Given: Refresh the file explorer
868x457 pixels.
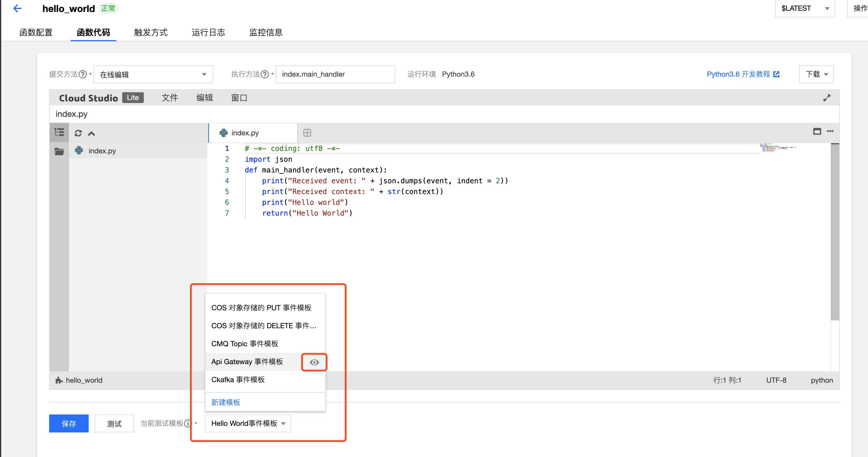Looking at the screenshot, I should pos(78,133).
